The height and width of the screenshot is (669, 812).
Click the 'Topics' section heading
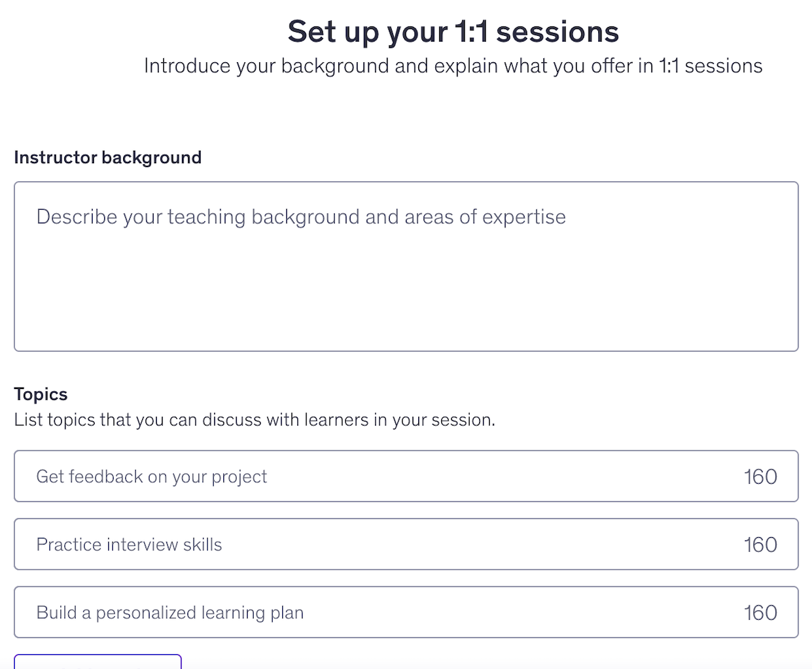coord(41,394)
